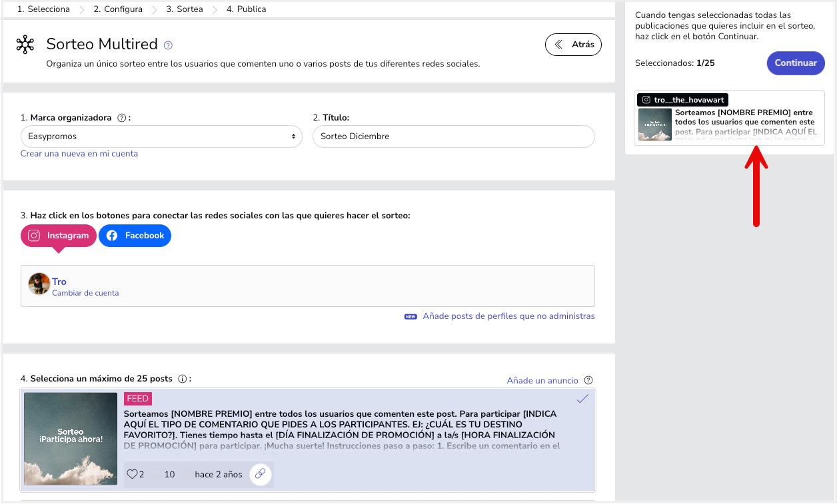Screen dimensions: 837x504
Task: Click the Título input field
Action: [453, 136]
